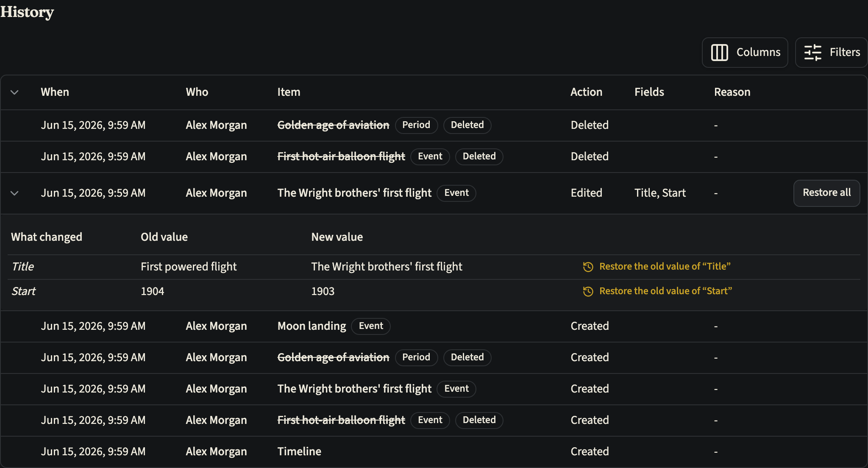Click Restore the old value of "Title"
This screenshot has width=868, height=468.
click(665, 267)
